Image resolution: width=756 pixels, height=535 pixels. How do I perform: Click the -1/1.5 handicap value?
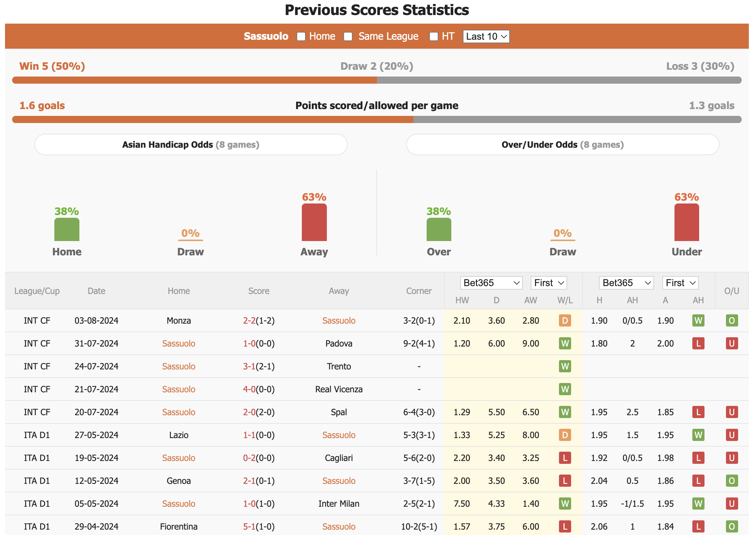[x=632, y=504]
